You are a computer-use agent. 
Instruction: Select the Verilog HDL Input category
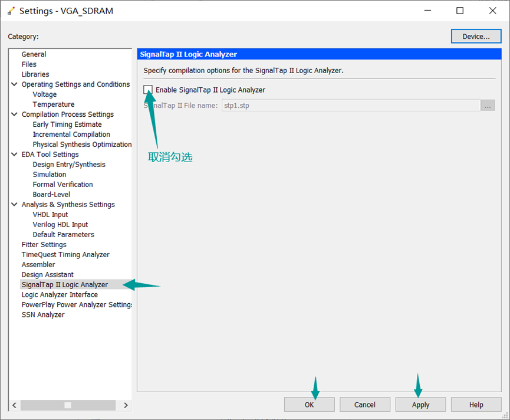click(x=60, y=224)
